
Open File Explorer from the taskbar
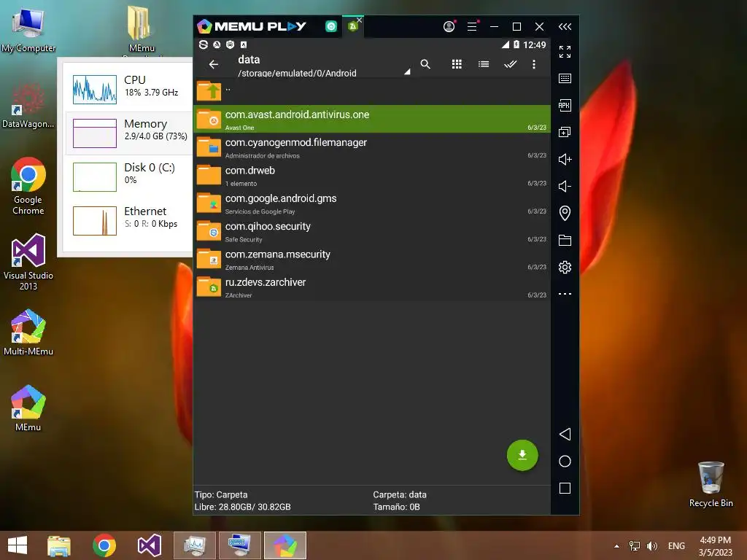coord(59,545)
